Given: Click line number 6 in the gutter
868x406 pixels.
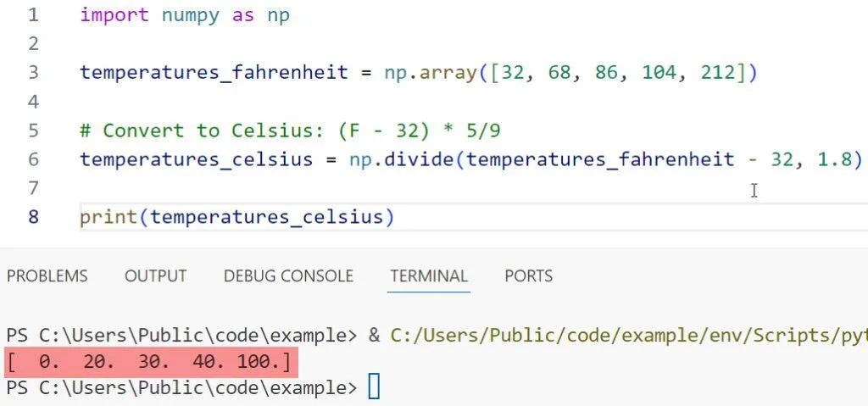Looking at the screenshot, I should (x=34, y=159).
